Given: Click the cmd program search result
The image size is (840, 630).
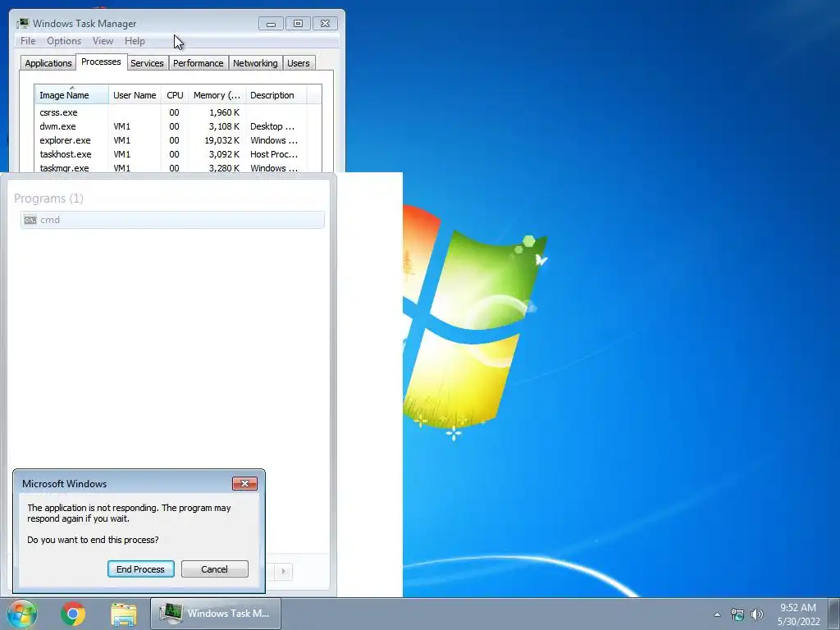Looking at the screenshot, I should point(172,220).
